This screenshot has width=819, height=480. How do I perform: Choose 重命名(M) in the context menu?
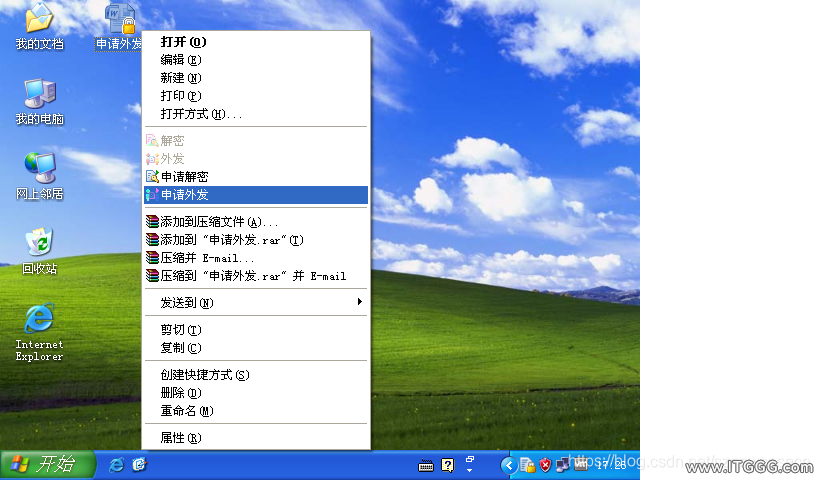click(256, 411)
